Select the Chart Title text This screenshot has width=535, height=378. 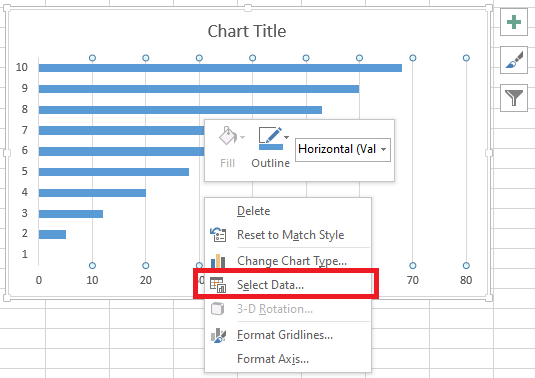[247, 31]
